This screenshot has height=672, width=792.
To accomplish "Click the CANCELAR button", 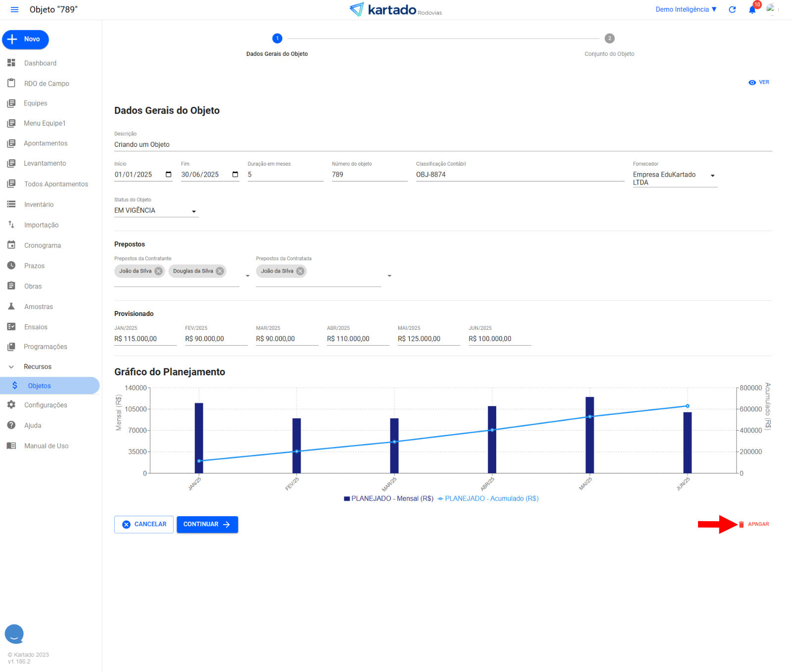I will (x=144, y=525).
